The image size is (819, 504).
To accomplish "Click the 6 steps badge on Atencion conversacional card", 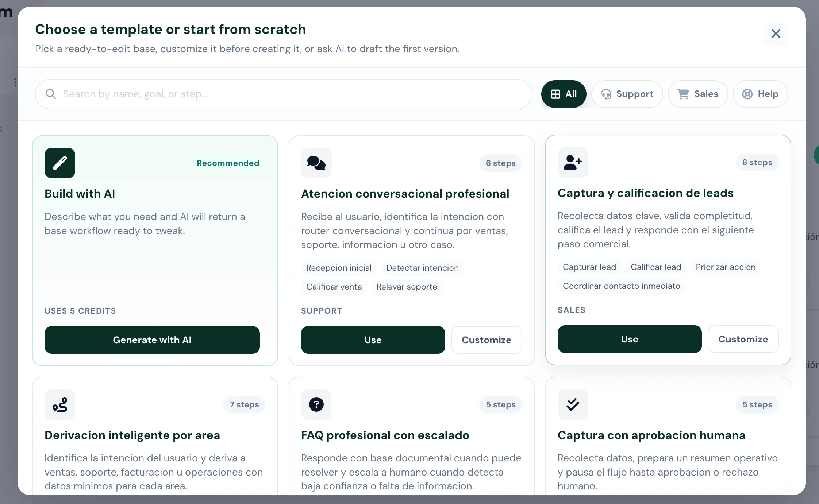I will tap(501, 163).
